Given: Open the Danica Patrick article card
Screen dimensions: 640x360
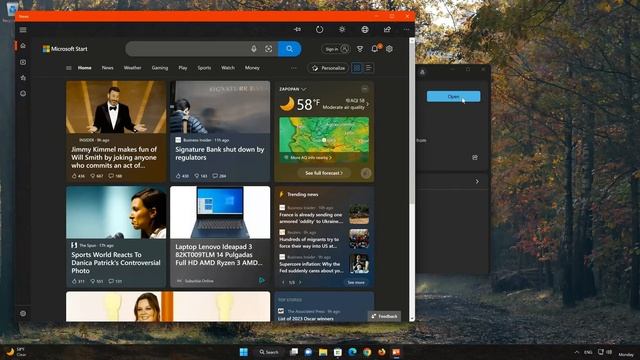Looking at the screenshot, I should coord(116,237).
